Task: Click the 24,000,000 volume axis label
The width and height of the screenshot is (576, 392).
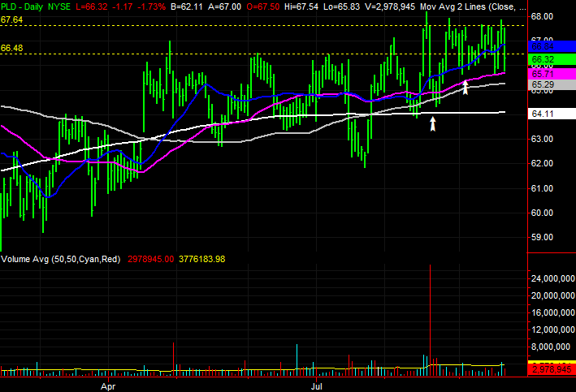Action: [553, 278]
